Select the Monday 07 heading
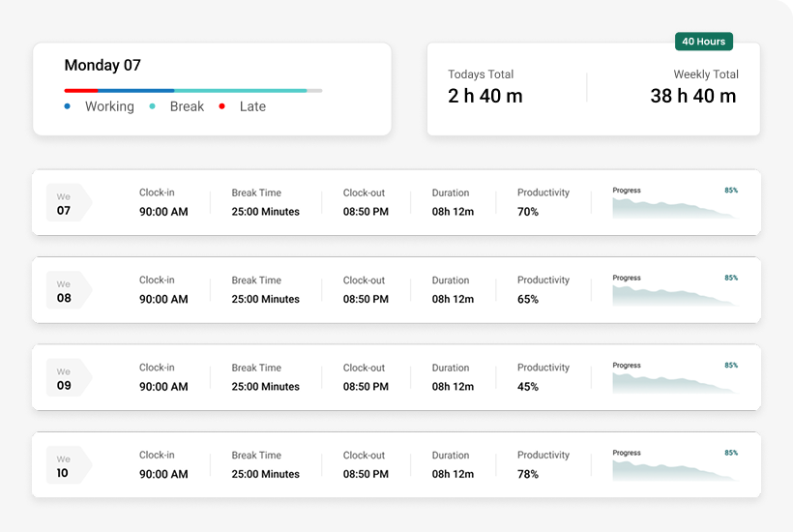This screenshot has height=532, width=793. pyautogui.click(x=103, y=66)
